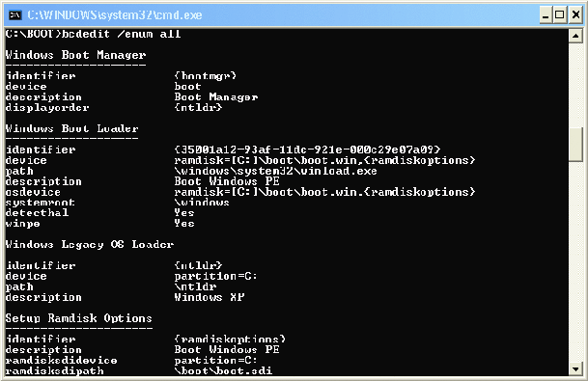Click the Windows Legacy OS Loader heading
Image resolution: width=588 pixels, height=381 pixels.
coord(90,244)
